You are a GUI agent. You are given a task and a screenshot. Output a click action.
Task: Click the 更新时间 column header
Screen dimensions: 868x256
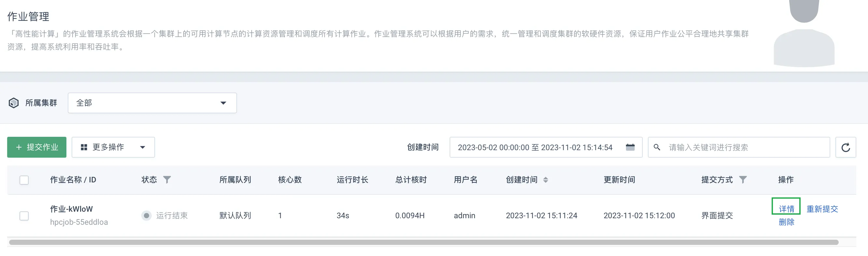tap(619, 180)
